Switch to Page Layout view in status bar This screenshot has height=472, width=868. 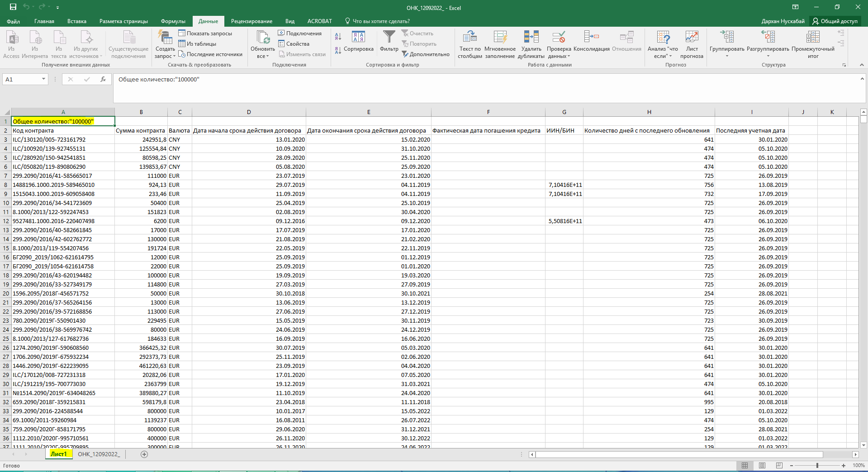[762, 465]
